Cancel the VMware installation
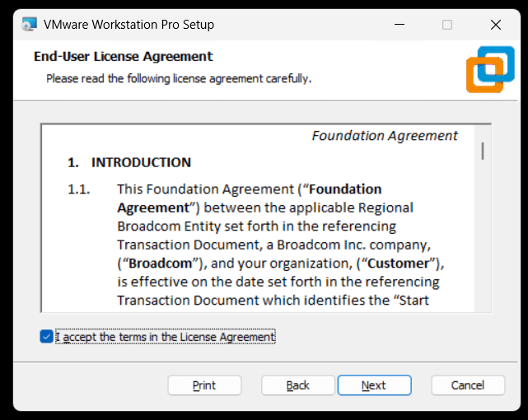The height and width of the screenshot is (420, 528). [x=468, y=385]
